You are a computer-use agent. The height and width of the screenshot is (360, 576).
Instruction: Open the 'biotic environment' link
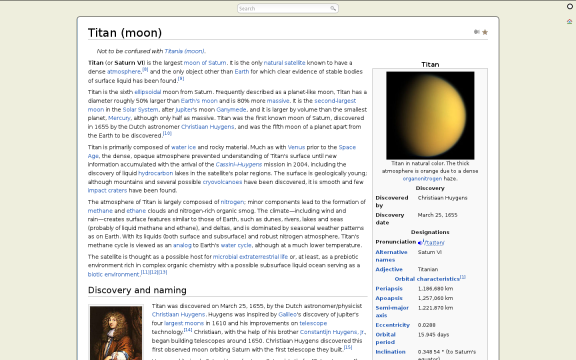114,274
